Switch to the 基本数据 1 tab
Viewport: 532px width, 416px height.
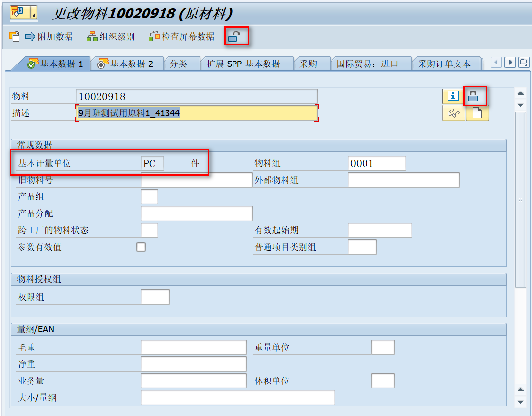[x=55, y=64]
